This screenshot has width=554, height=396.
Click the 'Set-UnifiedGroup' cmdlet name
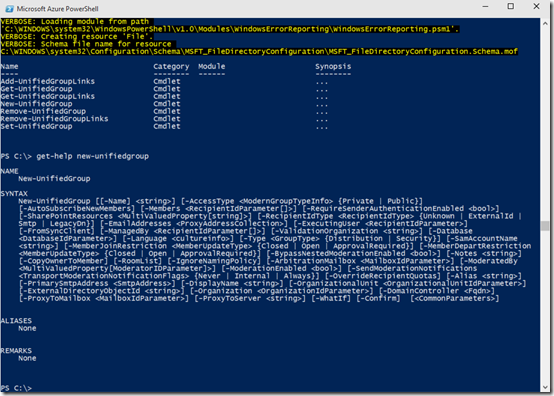point(36,126)
